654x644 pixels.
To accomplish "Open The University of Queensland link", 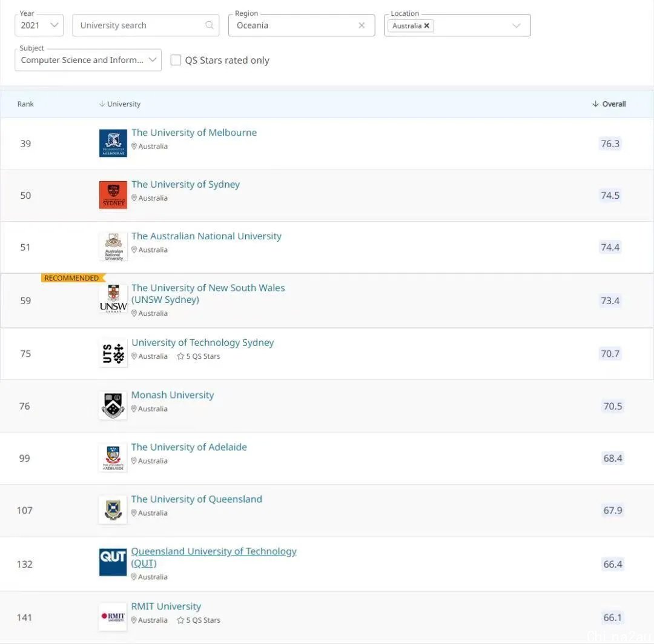I will pyautogui.click(x=196, y=499).
